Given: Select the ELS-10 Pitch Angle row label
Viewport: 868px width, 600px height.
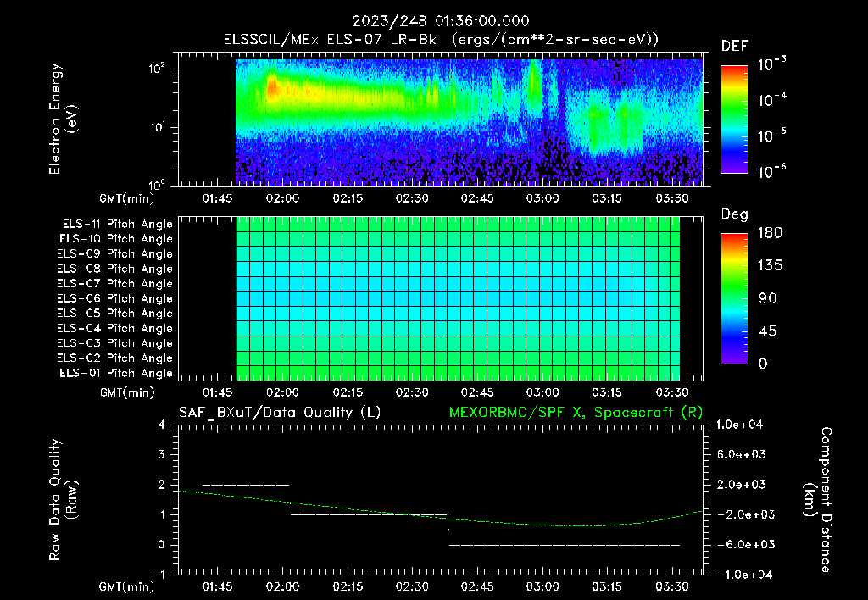Looking at the screenshot, I should (x=116, y=239).
